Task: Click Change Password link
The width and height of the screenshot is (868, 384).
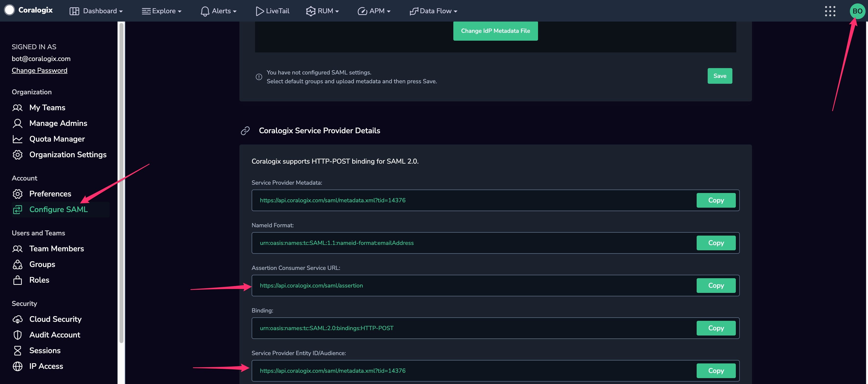Action: 39,71
